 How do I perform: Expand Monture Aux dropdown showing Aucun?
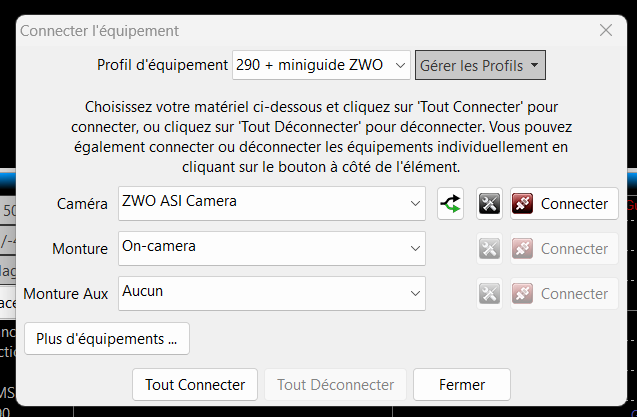272,293
